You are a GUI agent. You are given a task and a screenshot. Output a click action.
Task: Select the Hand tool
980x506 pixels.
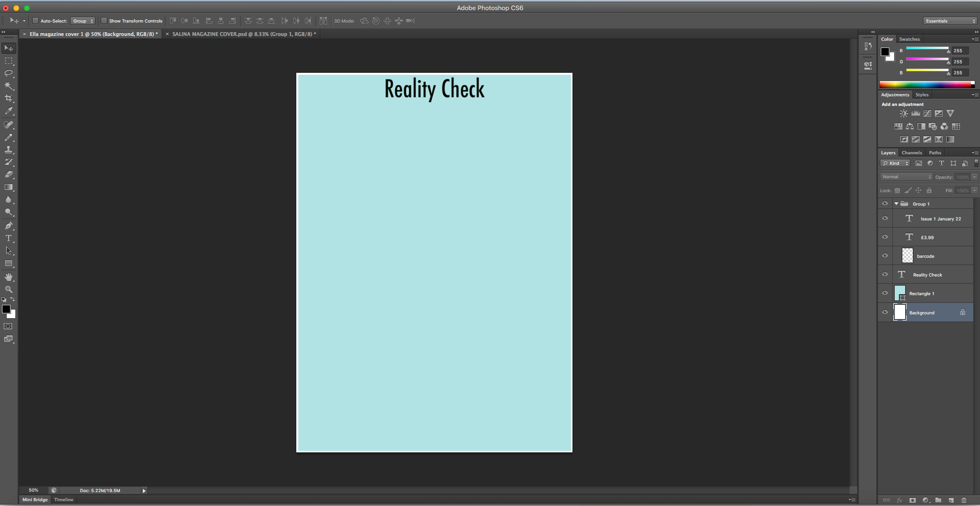8,277
